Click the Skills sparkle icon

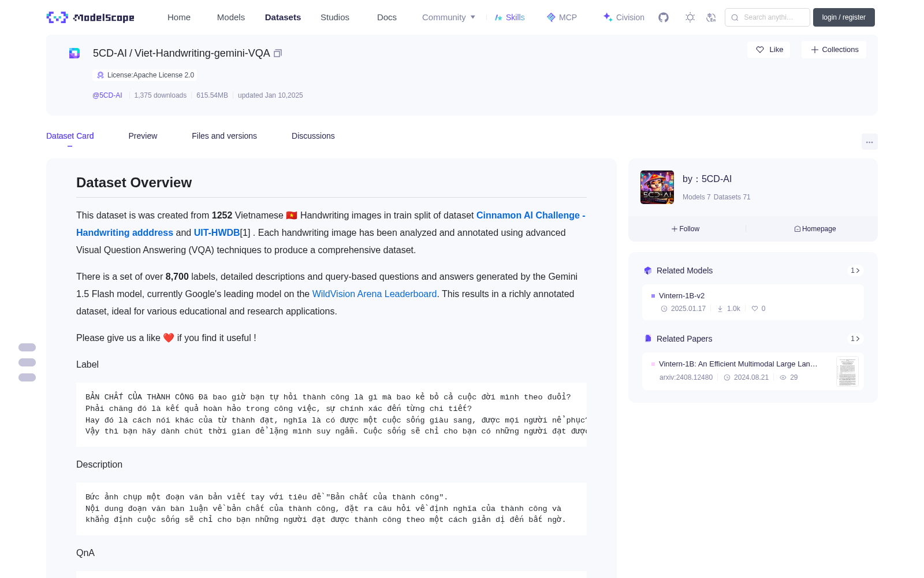[x=498, y=17]
